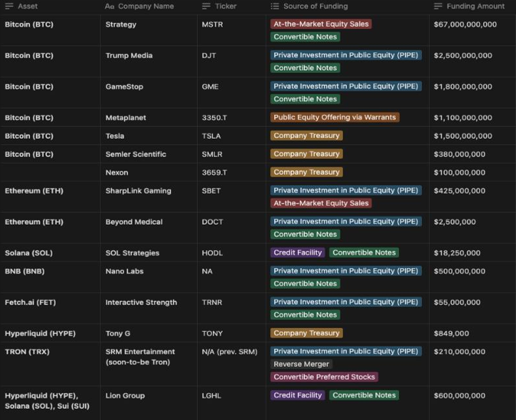Screen dimensions: 516x420
Task: Click funding amount '$18,250,000'
Action: [457, 253]
